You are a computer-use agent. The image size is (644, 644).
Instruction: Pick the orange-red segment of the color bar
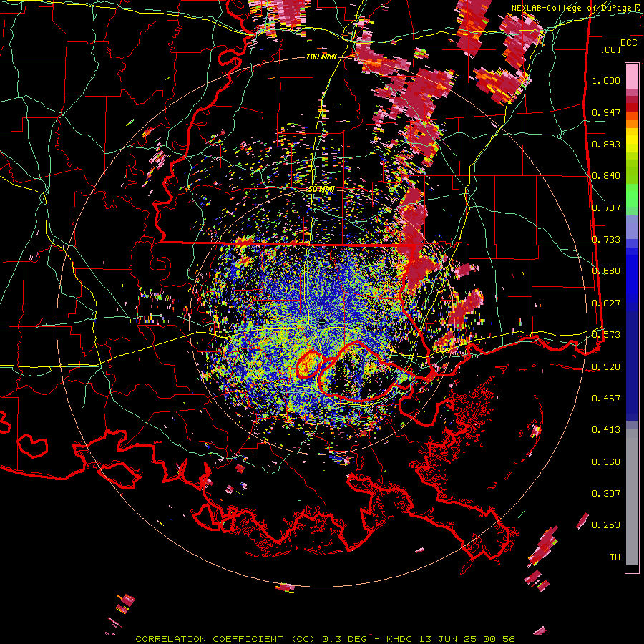pyautogui.click(x=632, y=116)
